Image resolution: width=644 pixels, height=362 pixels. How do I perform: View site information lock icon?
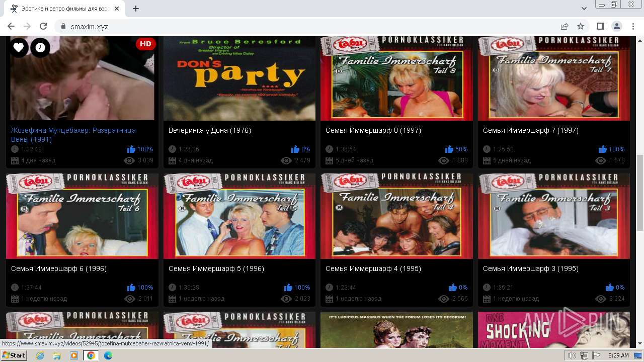coord(63,26)
